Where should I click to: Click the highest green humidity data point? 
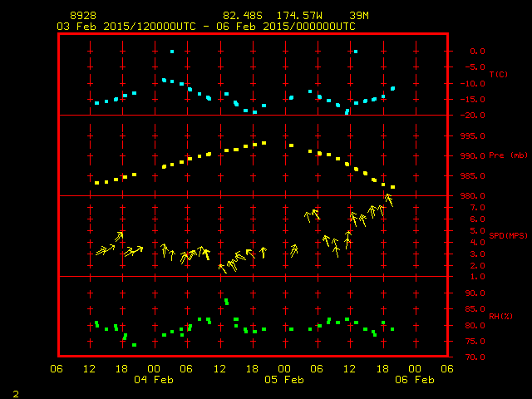[x=226, y=301]
